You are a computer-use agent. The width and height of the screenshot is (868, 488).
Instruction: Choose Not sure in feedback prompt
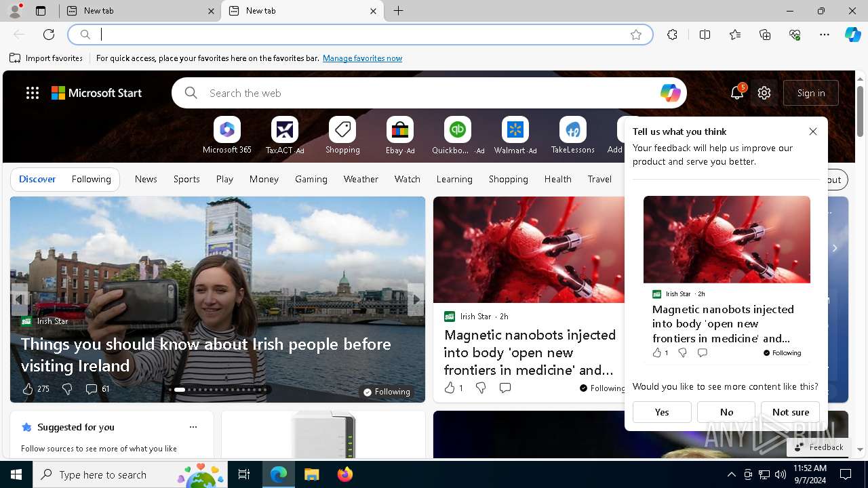click(x=791, y=412)
